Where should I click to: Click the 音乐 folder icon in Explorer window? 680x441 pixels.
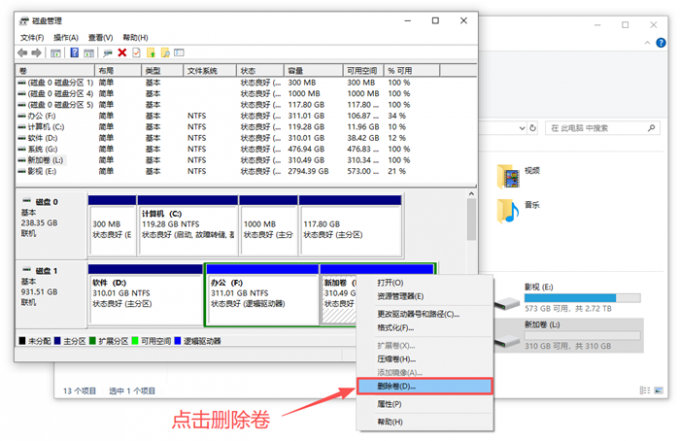[508, 211]
